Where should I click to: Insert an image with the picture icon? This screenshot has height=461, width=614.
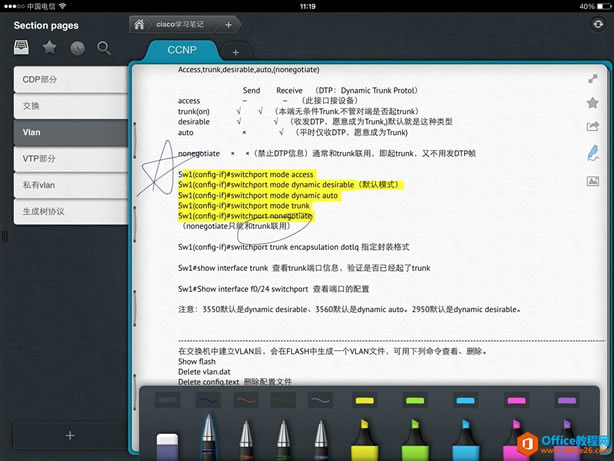pos(593,181)
